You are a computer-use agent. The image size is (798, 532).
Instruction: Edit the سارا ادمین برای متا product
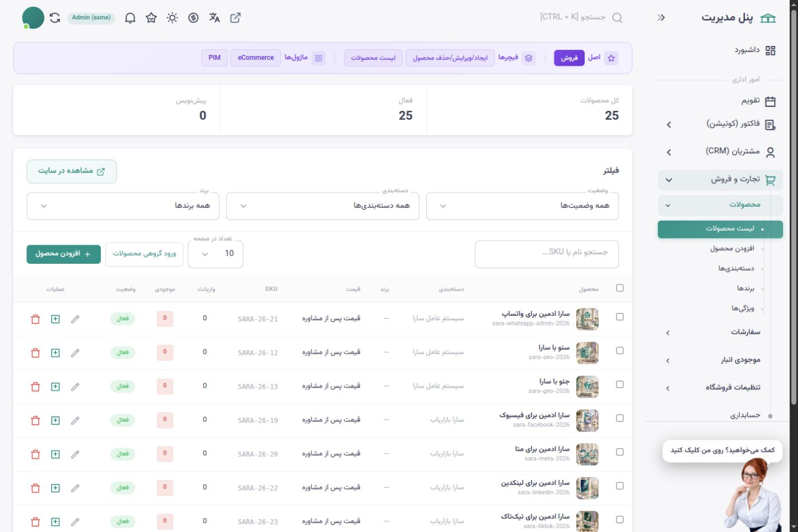(x=75, y=454)
